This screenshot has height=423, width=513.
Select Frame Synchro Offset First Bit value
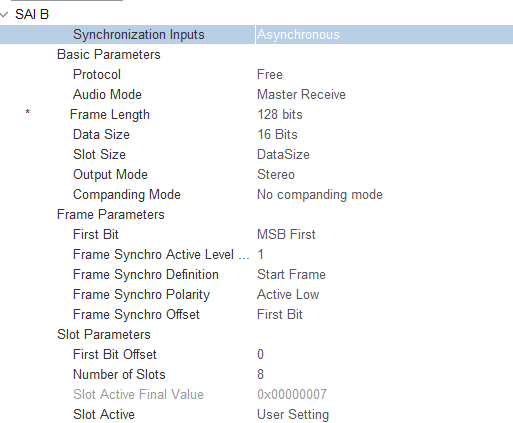[x=280, y=315]
